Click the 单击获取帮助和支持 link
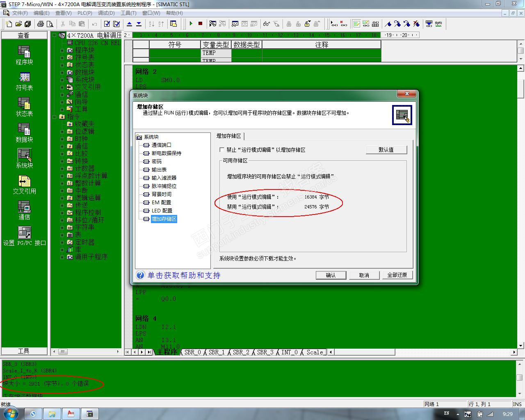The width and height of the screenshot is (525, 420). [x=184, y=275]
